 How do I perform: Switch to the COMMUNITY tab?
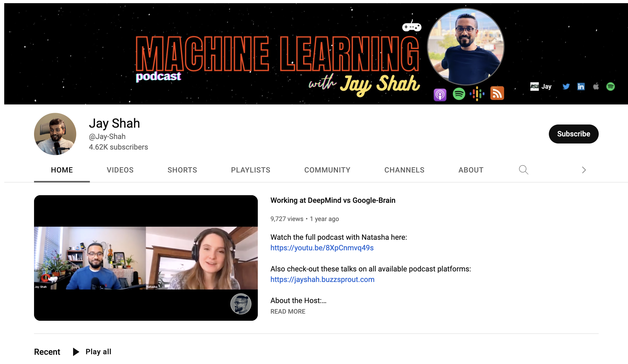coord(327,170)
